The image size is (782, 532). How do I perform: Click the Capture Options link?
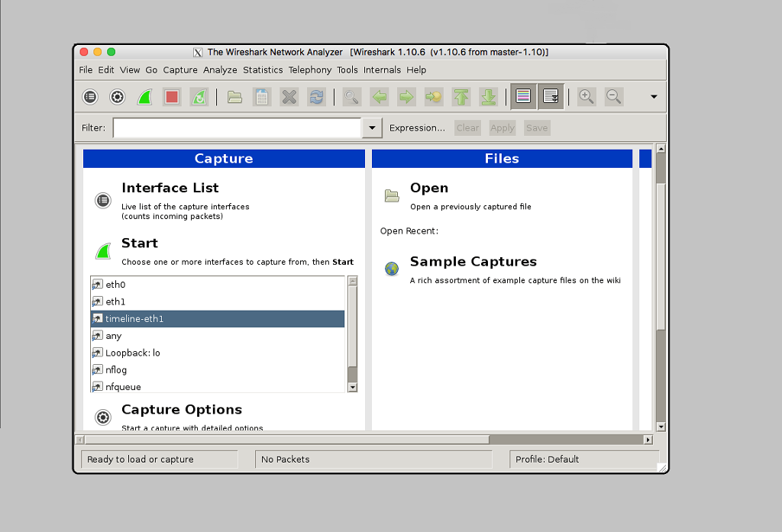[182, 410]
